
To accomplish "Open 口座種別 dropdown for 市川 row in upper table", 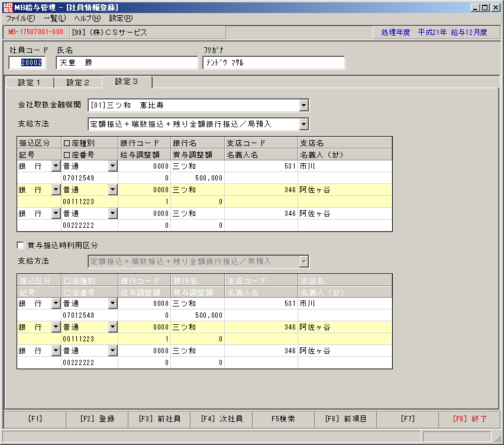I will point(113,166).
